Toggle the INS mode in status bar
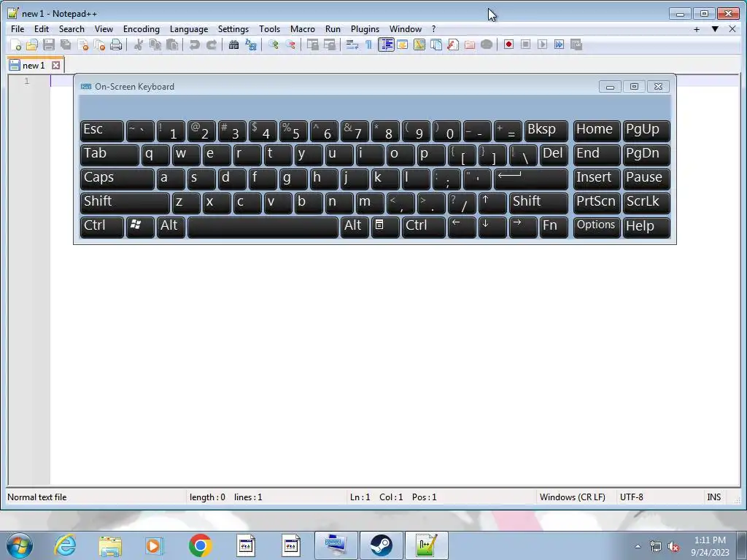Screen dimensions: 747x560 [x=713, y=497]
